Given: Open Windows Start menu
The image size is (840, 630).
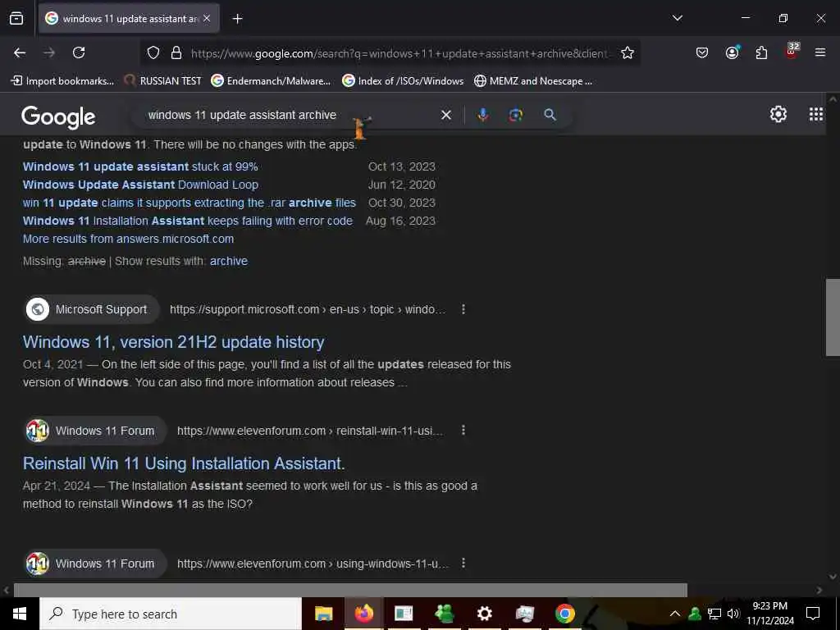Looking at the screenshot, I should point(20,614).
